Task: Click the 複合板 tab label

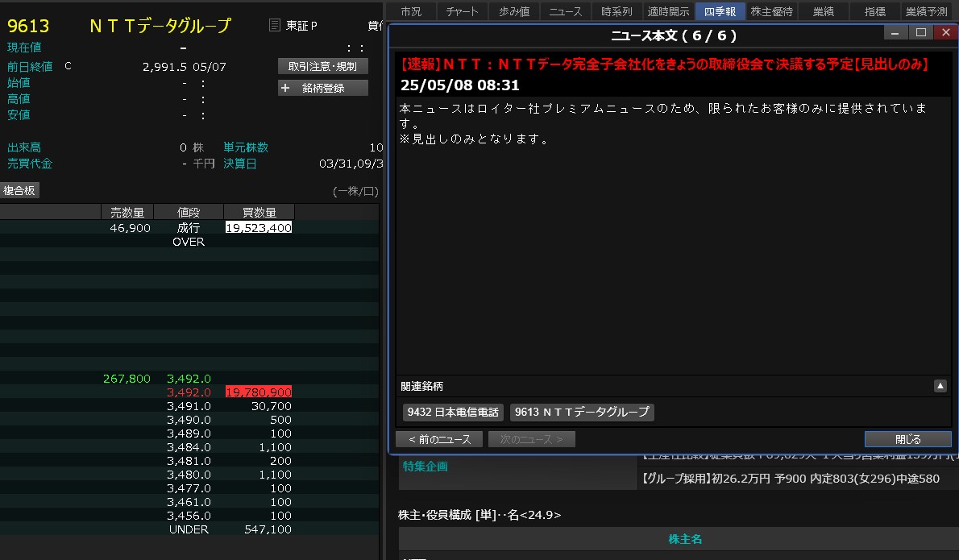Action: click(19, 191)
